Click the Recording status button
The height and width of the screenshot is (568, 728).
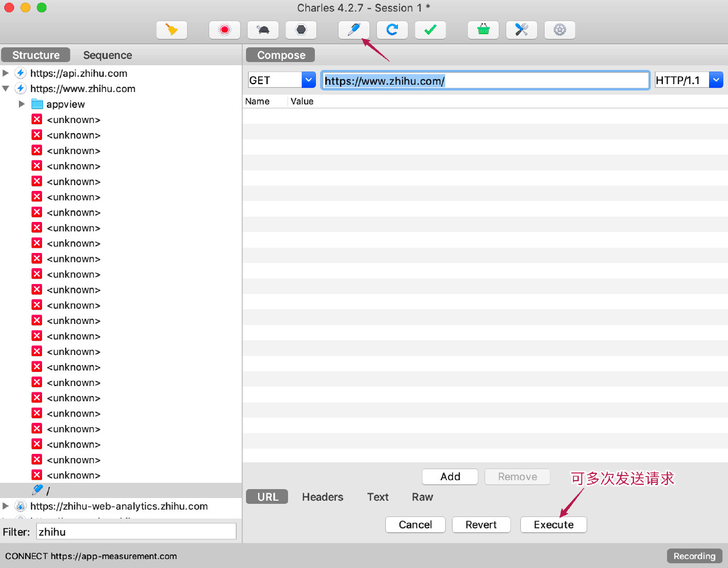(694, 556)
